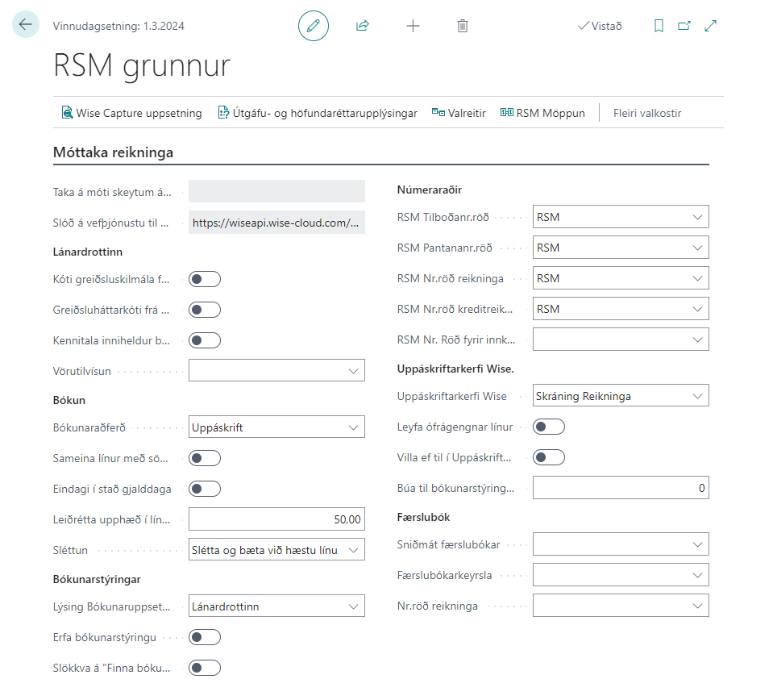Viewport: 773px width, 700px height.
Task: Click Fleiri valkostir in the action bar
Action: point(646,113)
